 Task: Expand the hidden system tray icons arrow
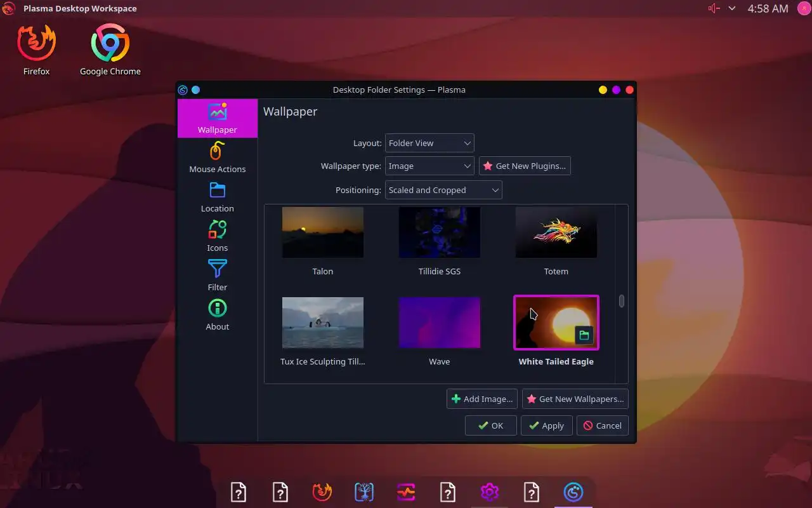click(x=732, y=9)
